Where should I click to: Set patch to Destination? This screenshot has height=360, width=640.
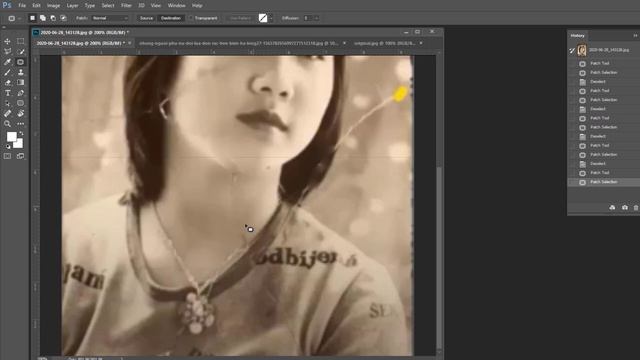pyautogui.click(x=171, y=18)
